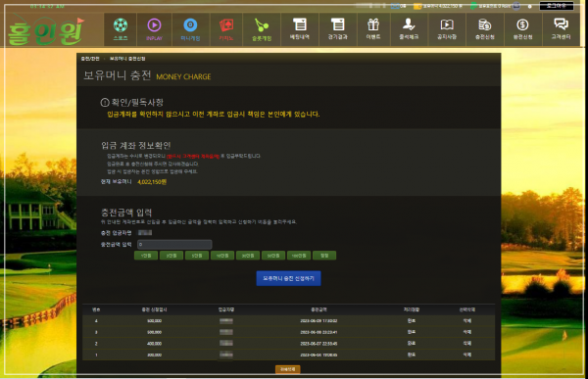588x379 pixels.
Task: Reset amount with the 정정 button
Action: click(x=324, y=256)
